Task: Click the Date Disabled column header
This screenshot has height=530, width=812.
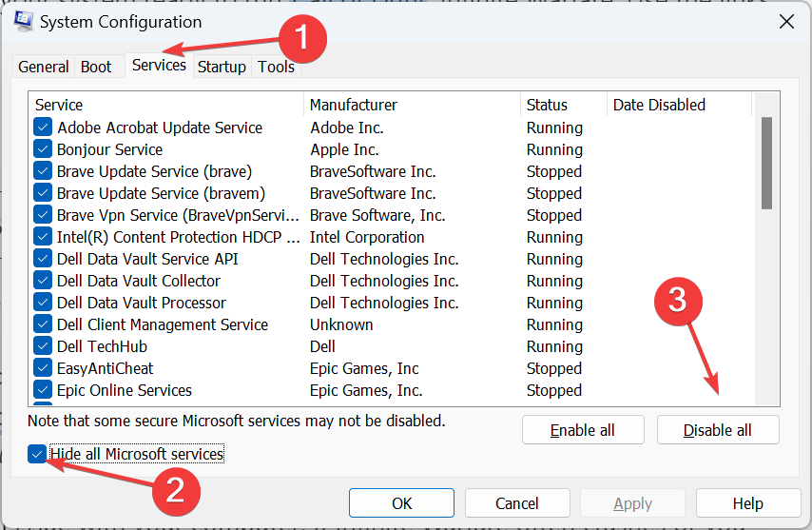Action: [679, 105]
